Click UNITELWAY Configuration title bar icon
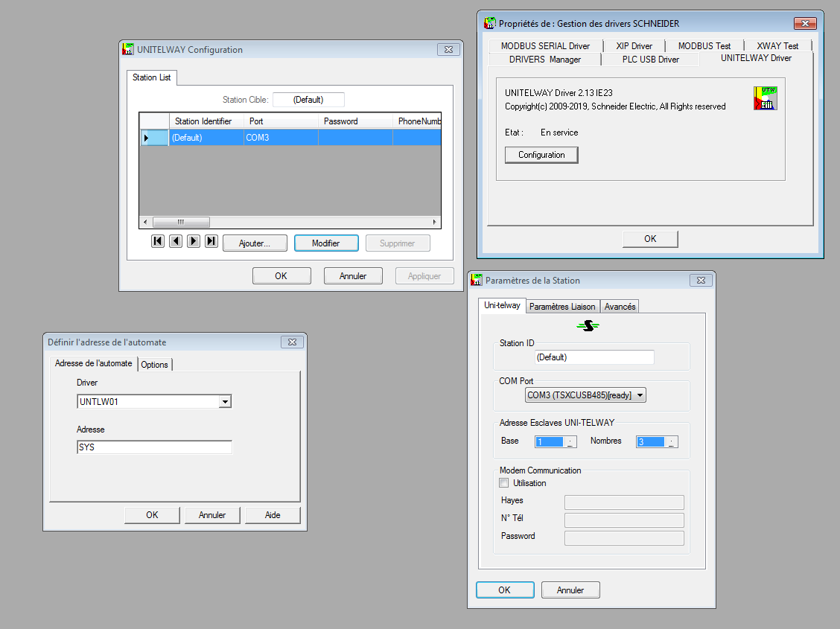Screen dimensions: 840x629 point(128,50)
